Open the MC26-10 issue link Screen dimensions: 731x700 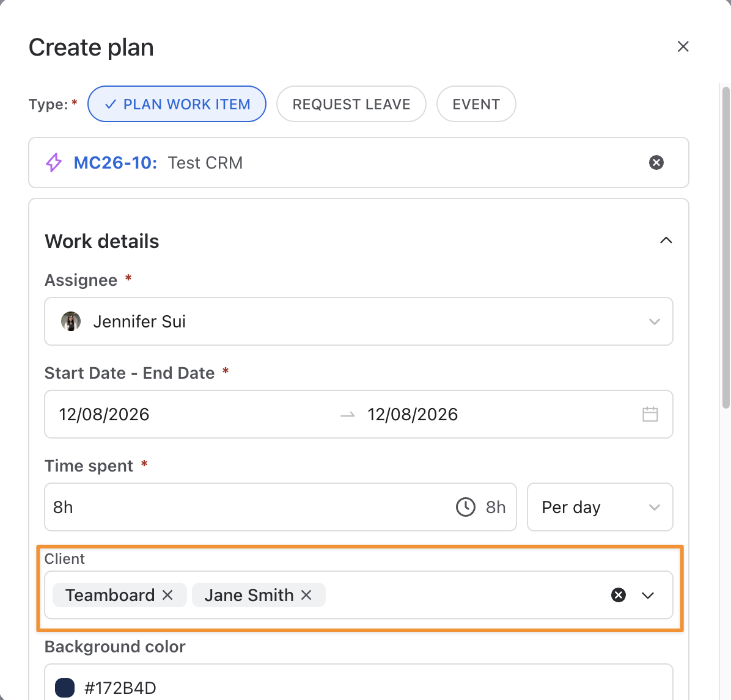(115, 162)
